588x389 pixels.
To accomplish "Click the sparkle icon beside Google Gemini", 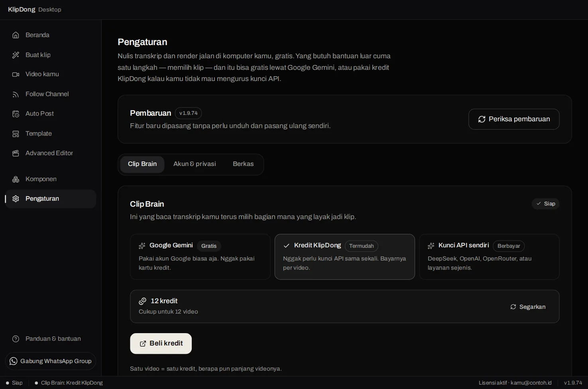I will click(x=142, y=246).
